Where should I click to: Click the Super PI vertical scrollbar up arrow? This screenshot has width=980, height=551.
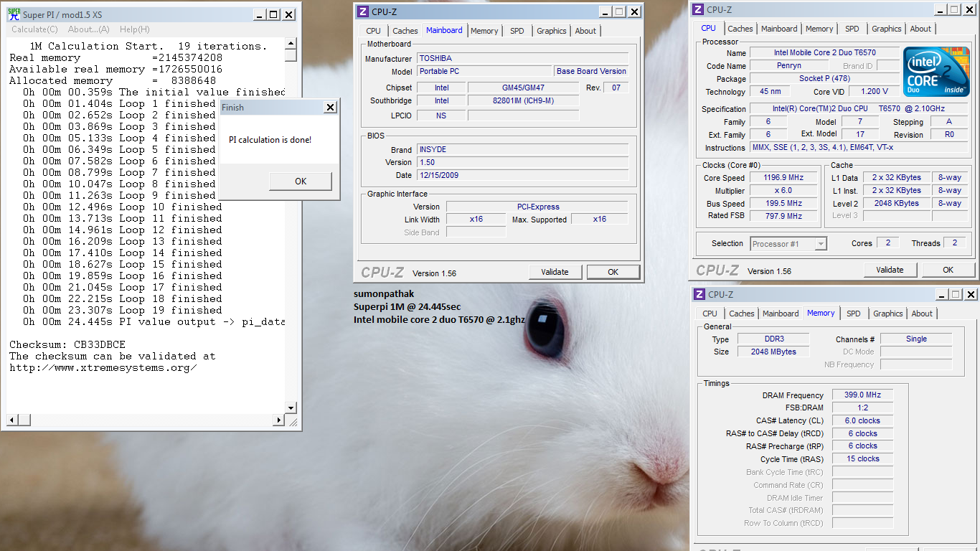point(291,43)
